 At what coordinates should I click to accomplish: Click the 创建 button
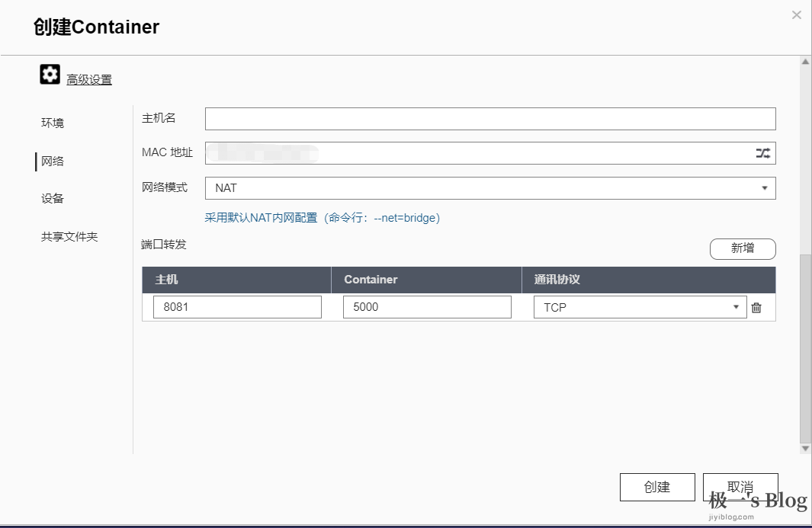click(x=657, y=487)
